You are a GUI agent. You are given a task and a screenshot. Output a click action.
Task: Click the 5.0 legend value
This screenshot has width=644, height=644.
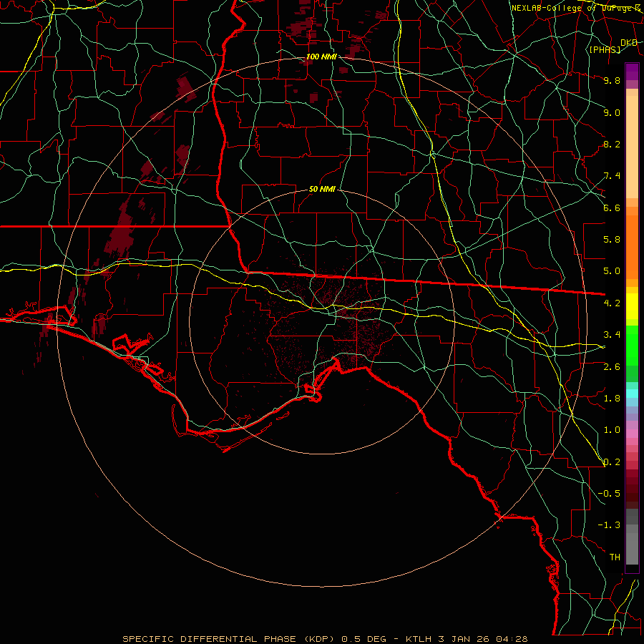(x=612, y=271)
